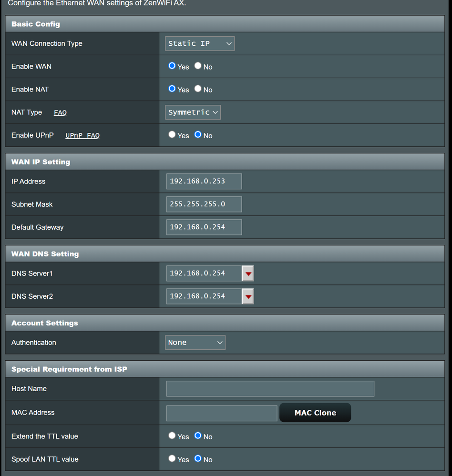Select Yes for Spoof LAN TTL value
This screenshot has height=476, width=452.
click(172, 459)
